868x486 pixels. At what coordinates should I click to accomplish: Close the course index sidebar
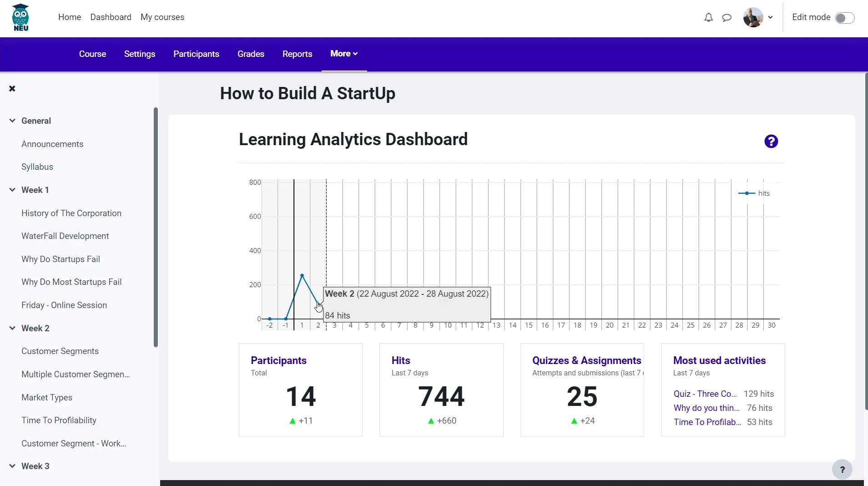(12, 88)
